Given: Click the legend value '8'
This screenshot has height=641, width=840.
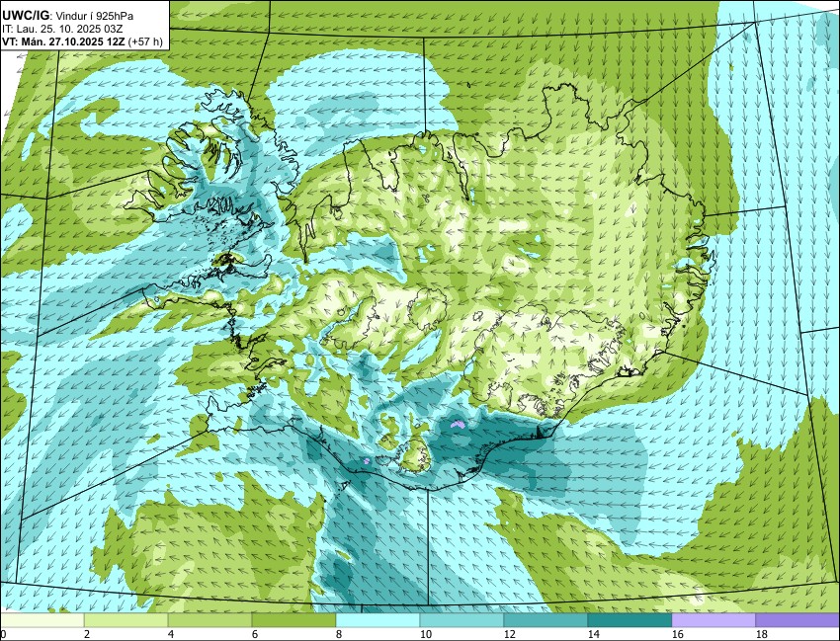Looking at the screenshot, I should tap(338, 634).
